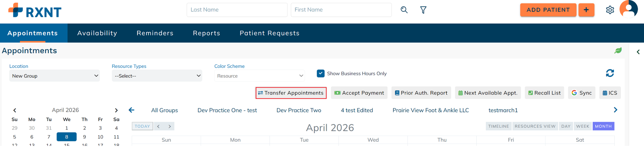644x150 pixels.
Task: Click the Accept Payment button
Action: pyautogui.click(x=359, y=93)
